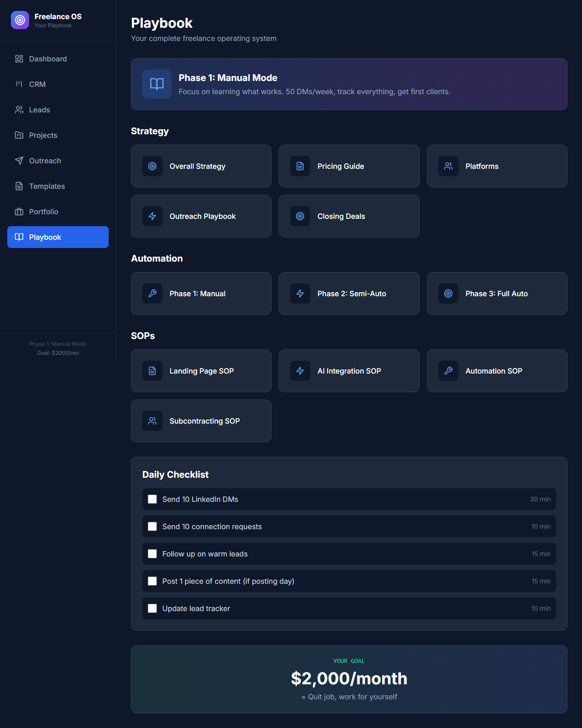The image size is (582, 728).
Task: Click '$2,000/month' goal text
Action: pyautogui.click(x=349, y=678)
